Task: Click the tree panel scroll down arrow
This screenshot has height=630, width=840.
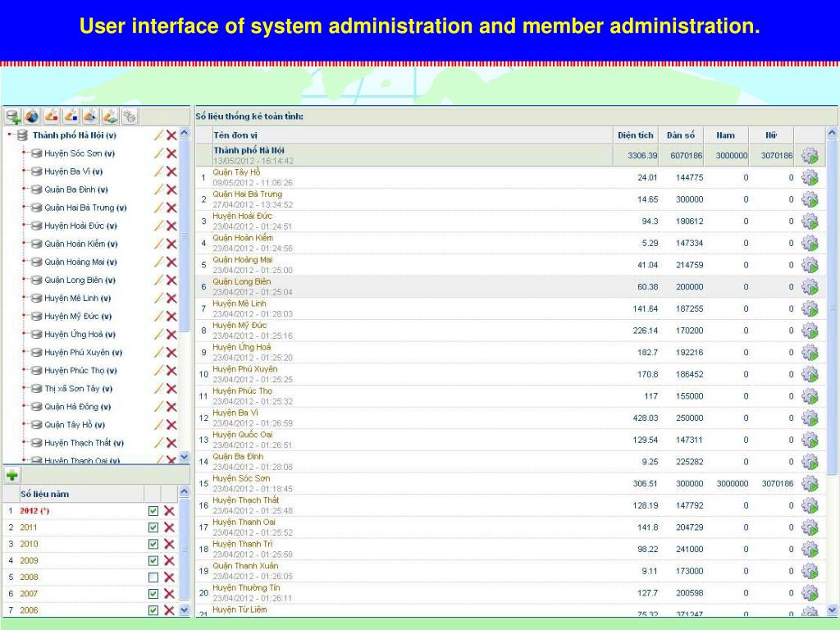Action: (x=185, y=457)
